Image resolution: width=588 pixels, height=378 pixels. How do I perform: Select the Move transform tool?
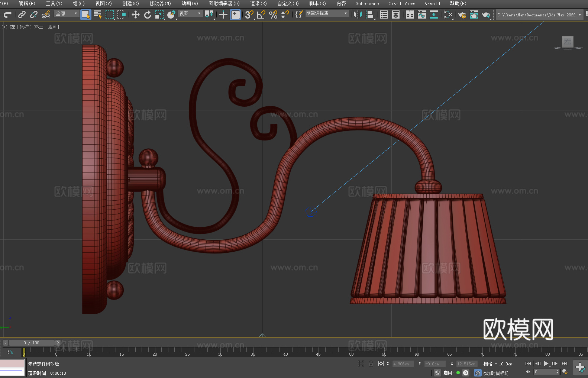(x=136, y=14)
